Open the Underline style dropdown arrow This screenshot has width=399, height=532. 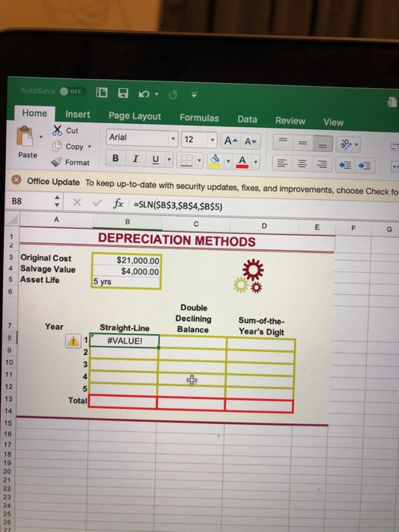[x=169, y=160]
